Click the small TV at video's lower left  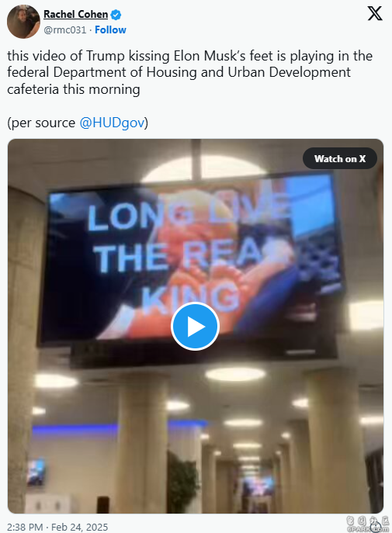point(36,472)
